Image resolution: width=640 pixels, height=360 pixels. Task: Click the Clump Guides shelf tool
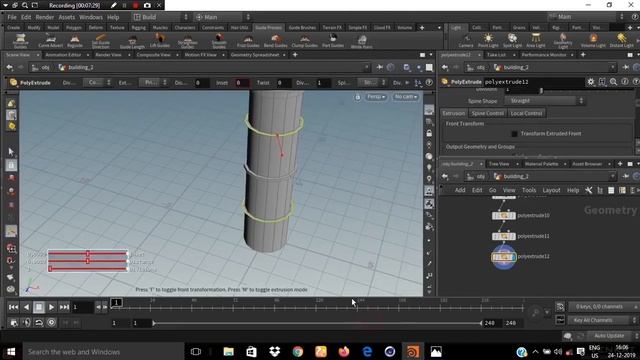[x=304, y=40]
